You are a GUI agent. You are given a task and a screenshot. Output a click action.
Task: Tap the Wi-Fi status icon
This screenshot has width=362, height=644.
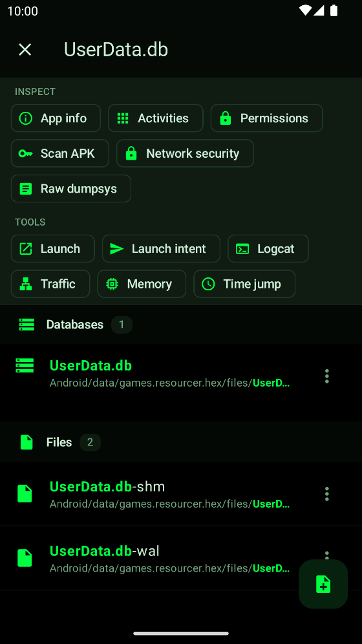[x=305, y=11]
